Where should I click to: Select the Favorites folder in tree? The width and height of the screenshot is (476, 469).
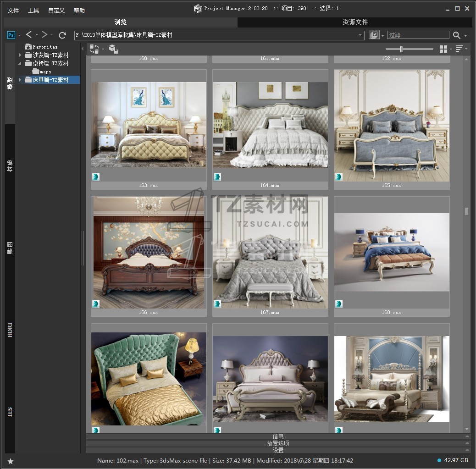[x=44, y=47]
